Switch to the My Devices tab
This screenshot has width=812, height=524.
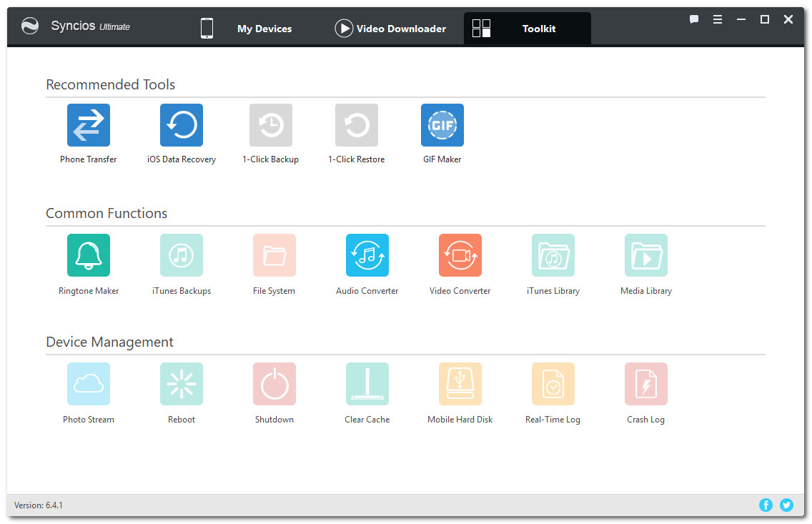click(x=247, y=29)
